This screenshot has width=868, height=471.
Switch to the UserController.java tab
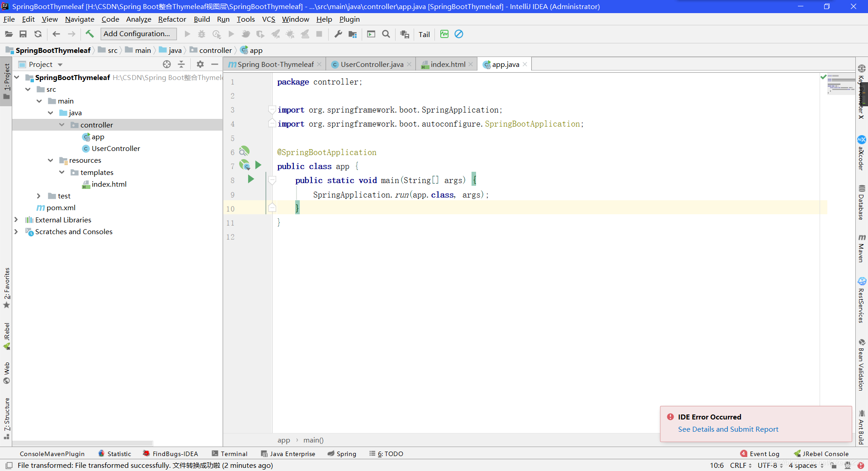point(372,64)
